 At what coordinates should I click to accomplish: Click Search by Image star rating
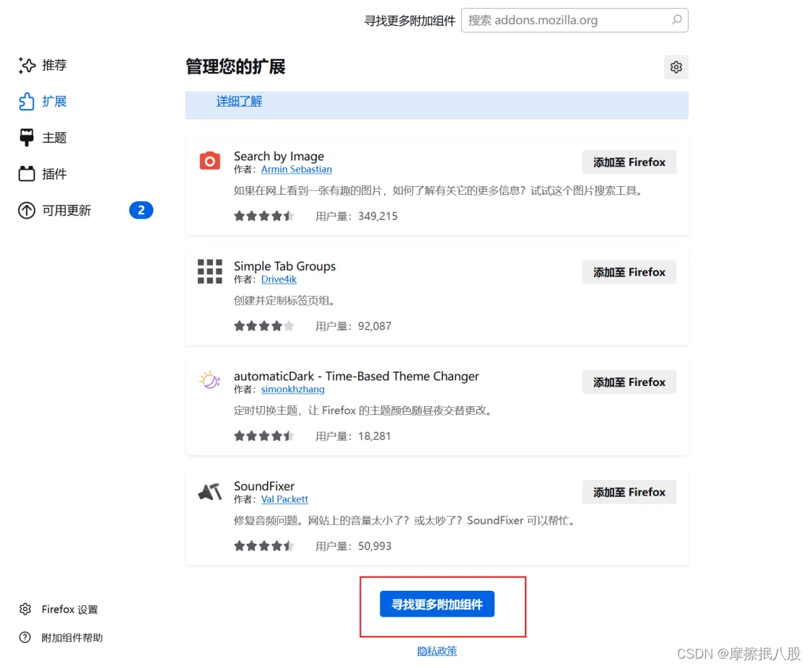coord(263,216)
